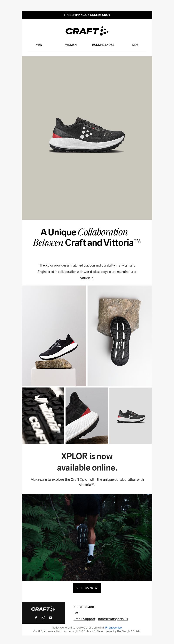Click the Unsubscribe link
Viewport: 174px width, 644px height.
coord(113,627)
